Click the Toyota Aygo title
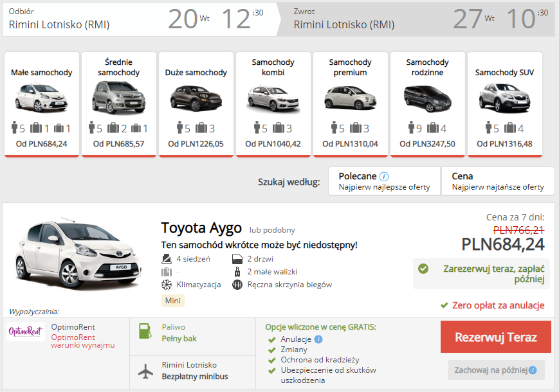Image resolution: width=559 pixels, height=392 pixels. pos(201,228)
